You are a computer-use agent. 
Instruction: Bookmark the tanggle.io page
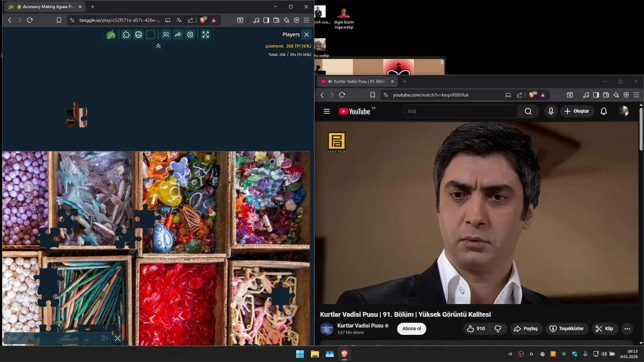point(59,20)
